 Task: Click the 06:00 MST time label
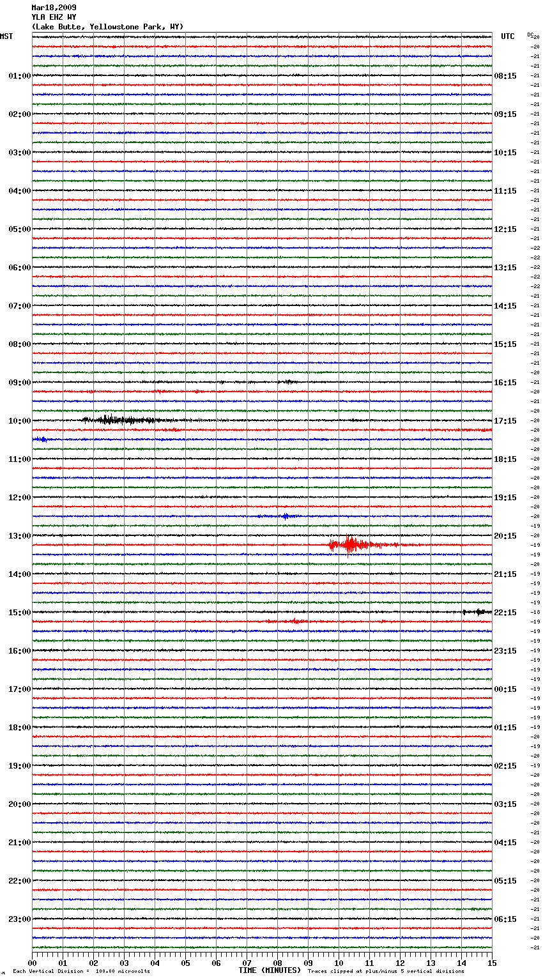point(20,268)
